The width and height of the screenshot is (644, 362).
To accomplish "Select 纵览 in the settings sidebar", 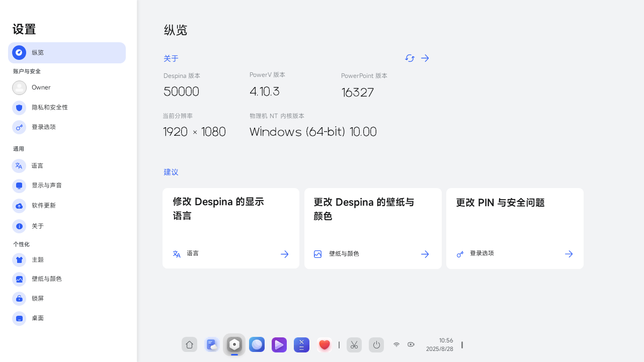I will tap(67, 53).
